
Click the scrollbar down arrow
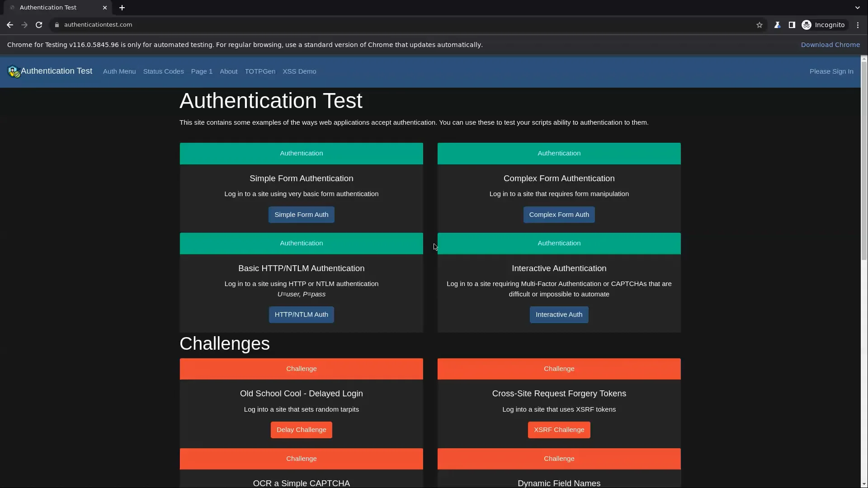[x=864, y=484]
